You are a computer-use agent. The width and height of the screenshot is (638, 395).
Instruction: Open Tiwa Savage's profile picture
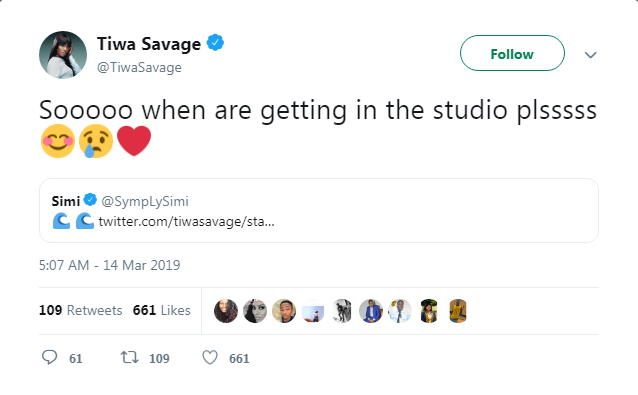(x=63, y=55)
